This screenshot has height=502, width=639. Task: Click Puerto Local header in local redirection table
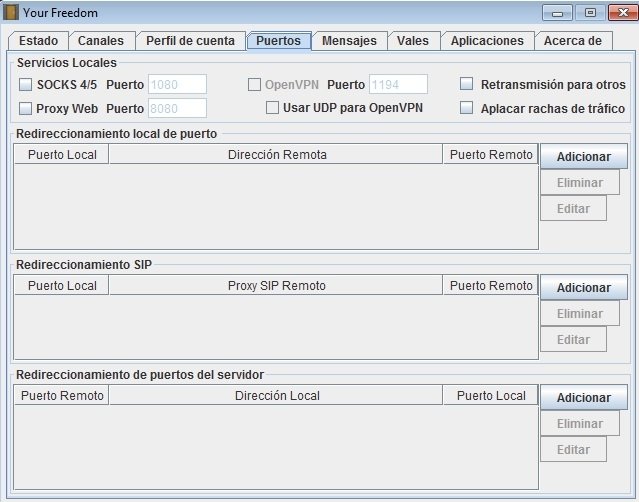tap(62, 154)
